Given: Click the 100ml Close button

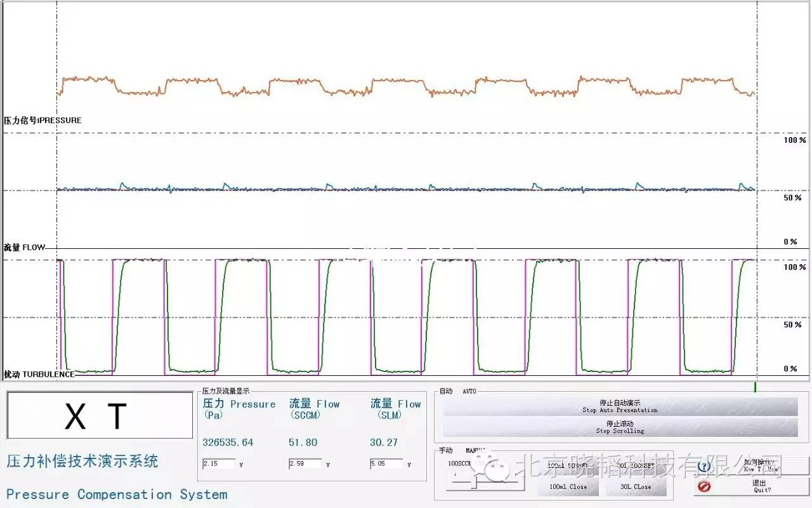Looking at the screenshot, I should click(568, 487).
